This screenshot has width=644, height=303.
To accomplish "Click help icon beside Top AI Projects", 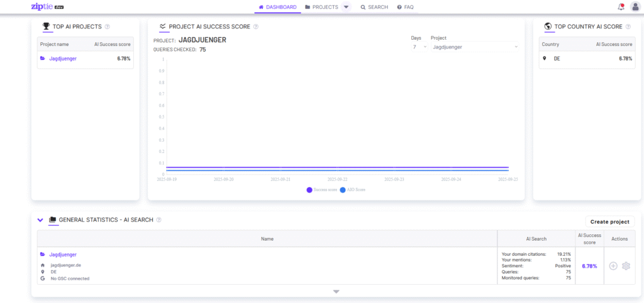I will (108, 26).
